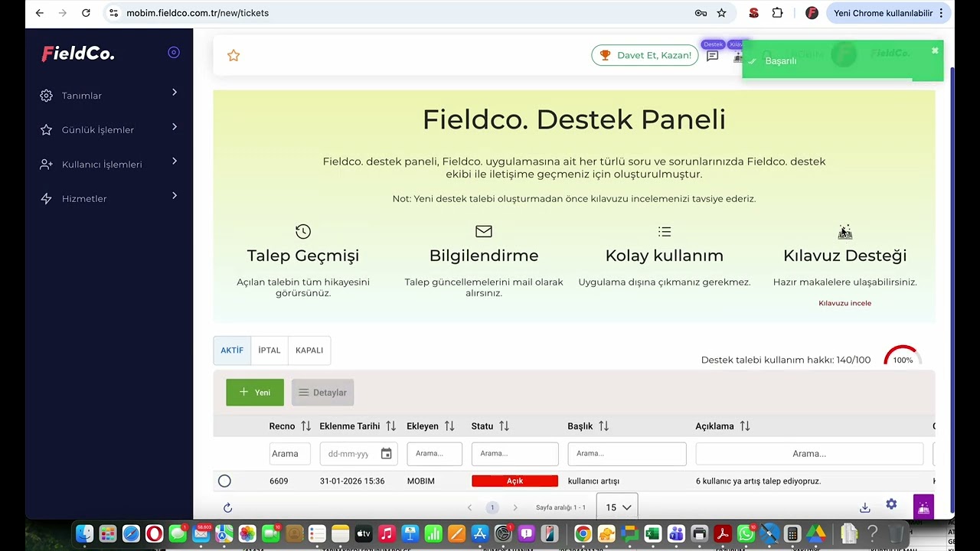Open Finder from the Dock

tap(84, 533)
